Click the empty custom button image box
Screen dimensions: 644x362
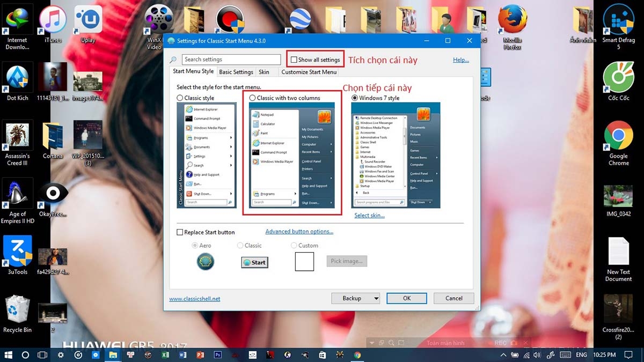pos(304,262)
